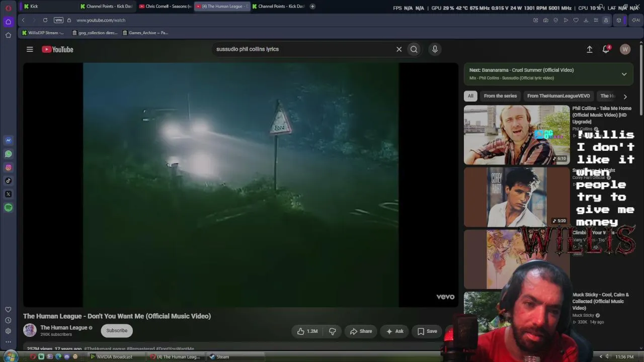Toggle the browser VPN badge
This screenshot has width=644, height=362.
coord(58,20)
